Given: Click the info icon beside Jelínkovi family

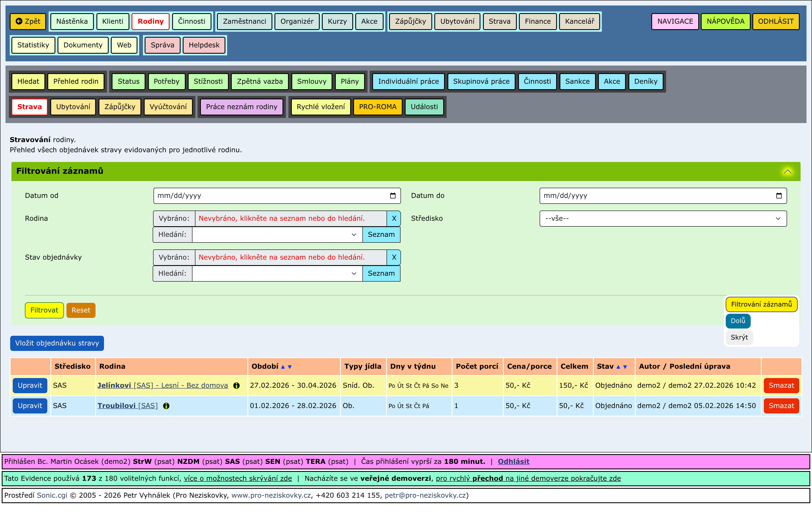Looking at the screenshot, I should click(x=236, y=386).
